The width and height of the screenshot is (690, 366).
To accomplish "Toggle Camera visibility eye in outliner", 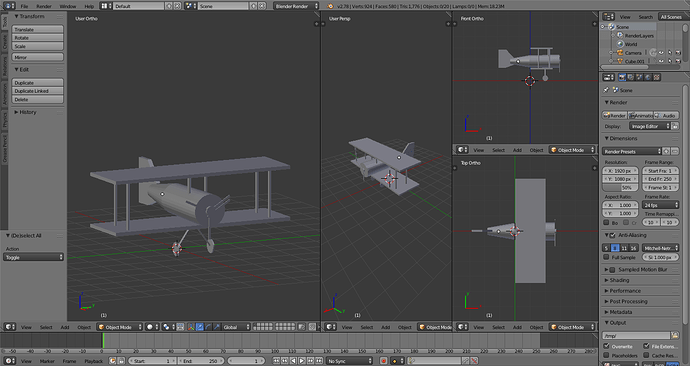I will click(x=661, y=53).
